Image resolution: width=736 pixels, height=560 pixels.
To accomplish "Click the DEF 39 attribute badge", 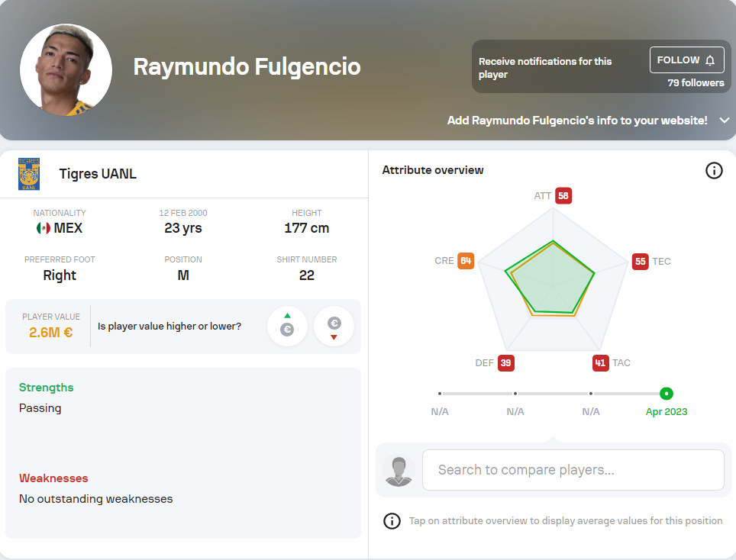I will coord(505,363).
